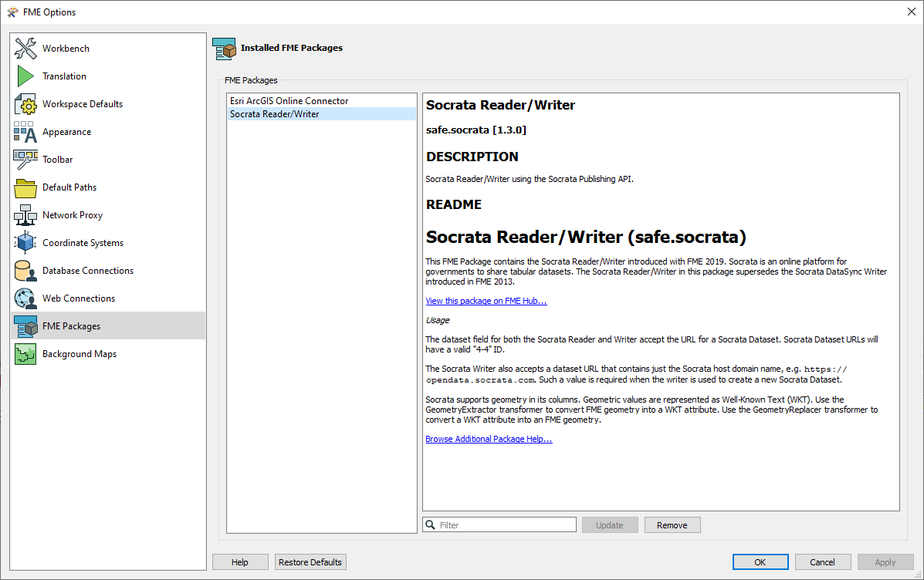Select the Toolbar section label
The height and width of the screenshot is (580, 924).
coord(58,160)
